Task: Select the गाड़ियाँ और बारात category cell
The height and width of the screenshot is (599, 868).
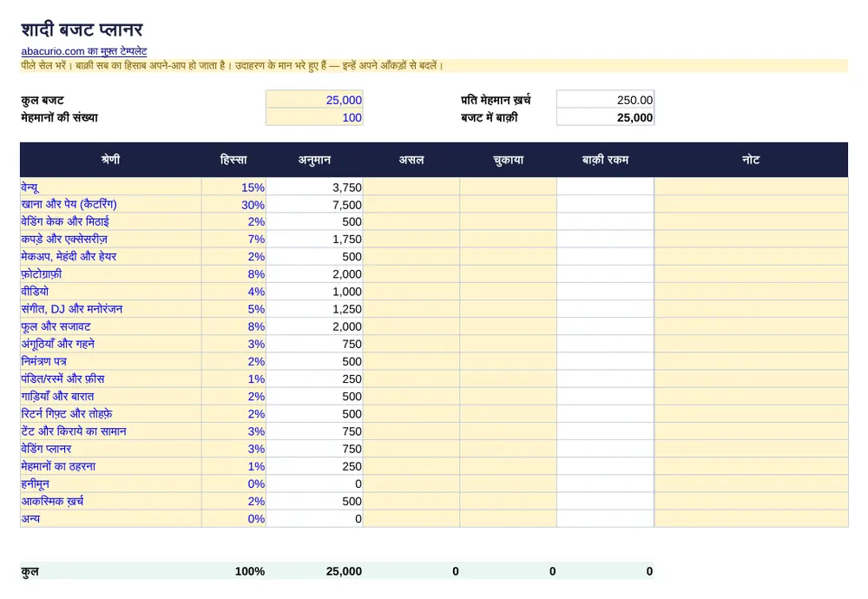Action: tap(111, 397)
